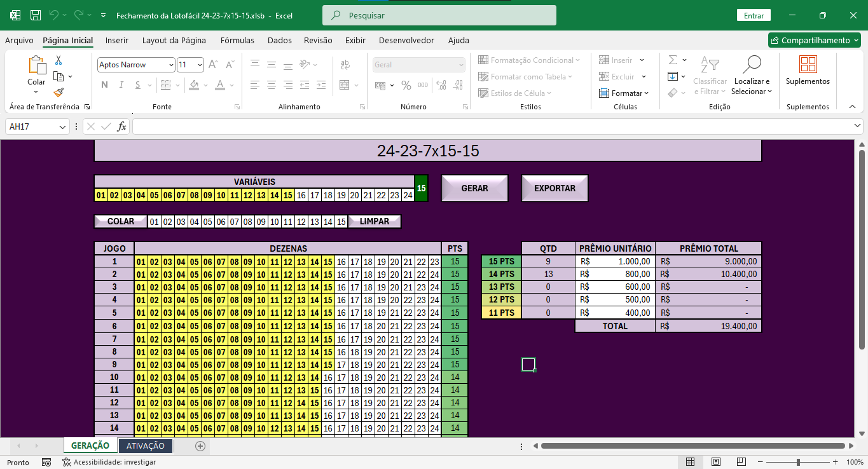The width and height of the screenshot is (868, 469).
Task: Expand the formula bar chevron
Action: [x=858, y=126]
